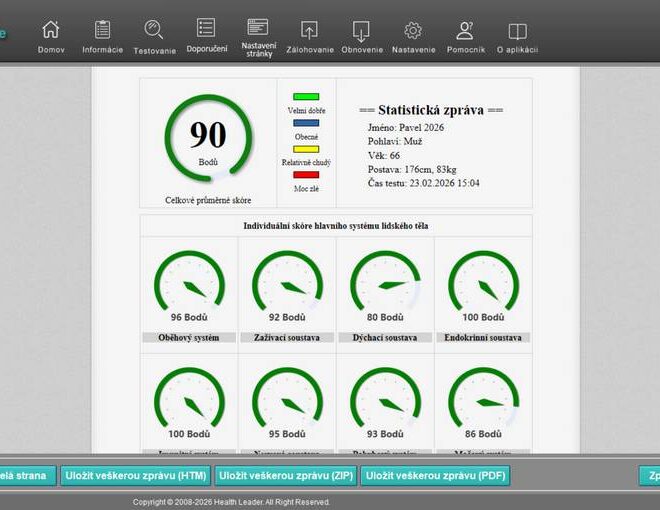This screenshot has width=660, height=510.
Task: Click the Statistická zpráva heading
Action: coord(431,110)
